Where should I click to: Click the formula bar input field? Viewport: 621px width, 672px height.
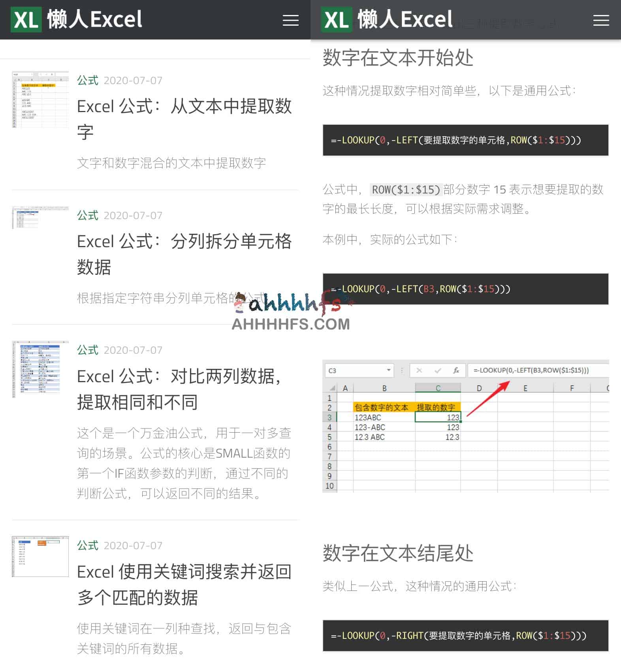pos(537,370)
